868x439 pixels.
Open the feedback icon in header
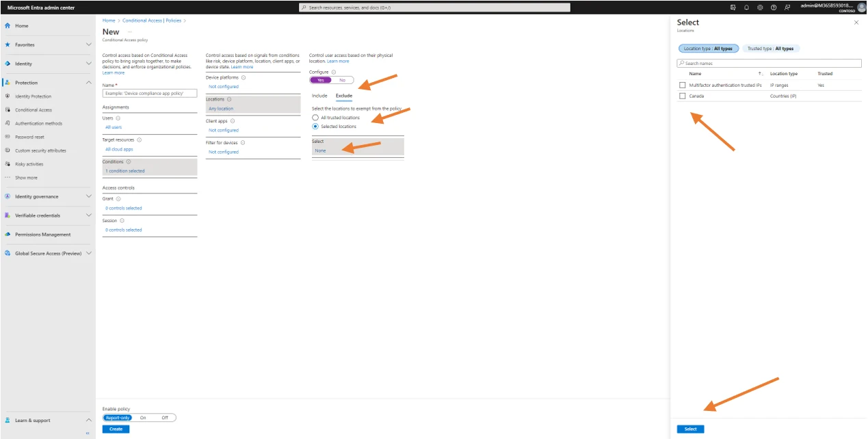(x=787, y=8)
